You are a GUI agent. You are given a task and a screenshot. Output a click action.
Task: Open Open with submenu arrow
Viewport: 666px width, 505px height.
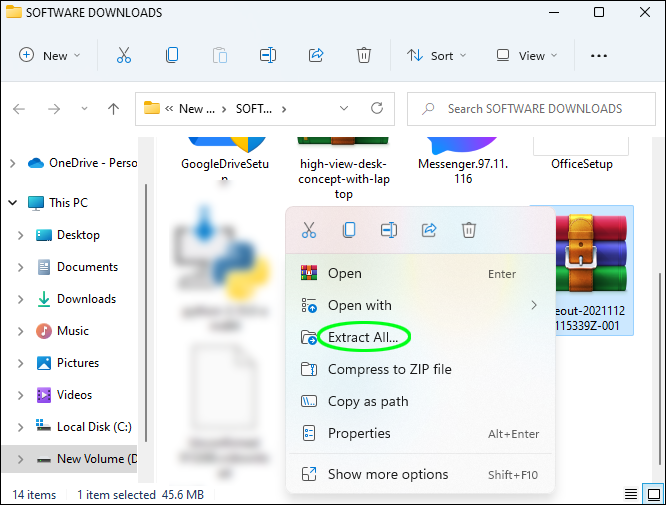(x=534, y=305)
